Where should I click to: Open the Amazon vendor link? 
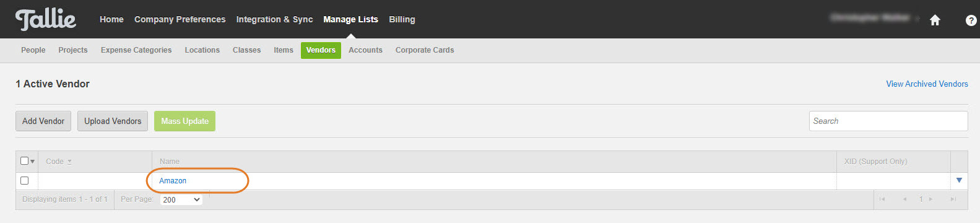[x=173, y=181]
